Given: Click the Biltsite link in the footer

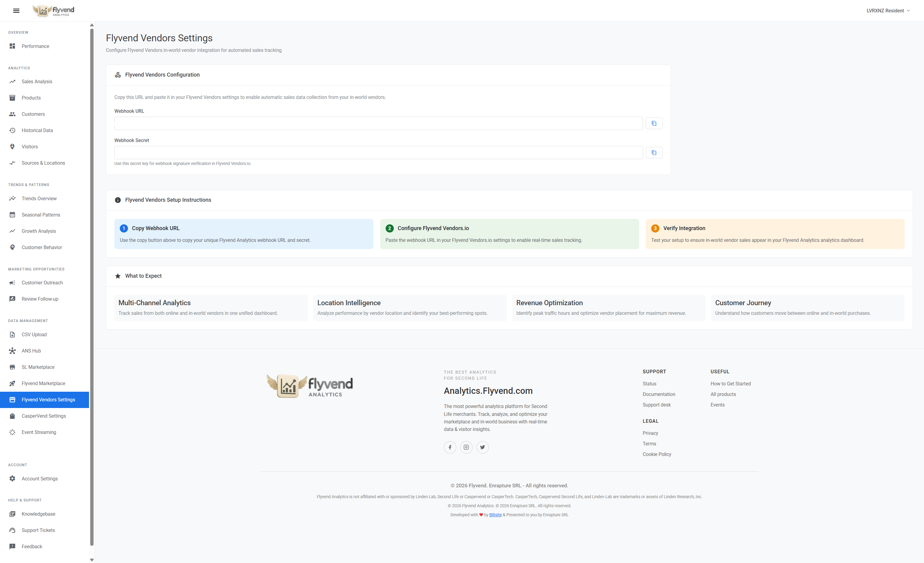Looking at the screenshot, I should coord(495,515).
